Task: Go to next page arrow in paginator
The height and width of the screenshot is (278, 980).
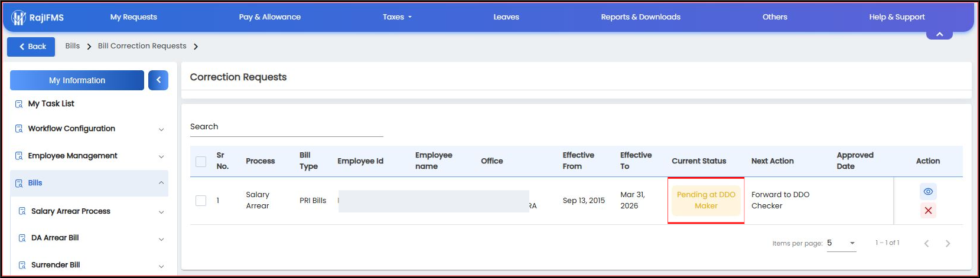Action: [x=948, y=243]
